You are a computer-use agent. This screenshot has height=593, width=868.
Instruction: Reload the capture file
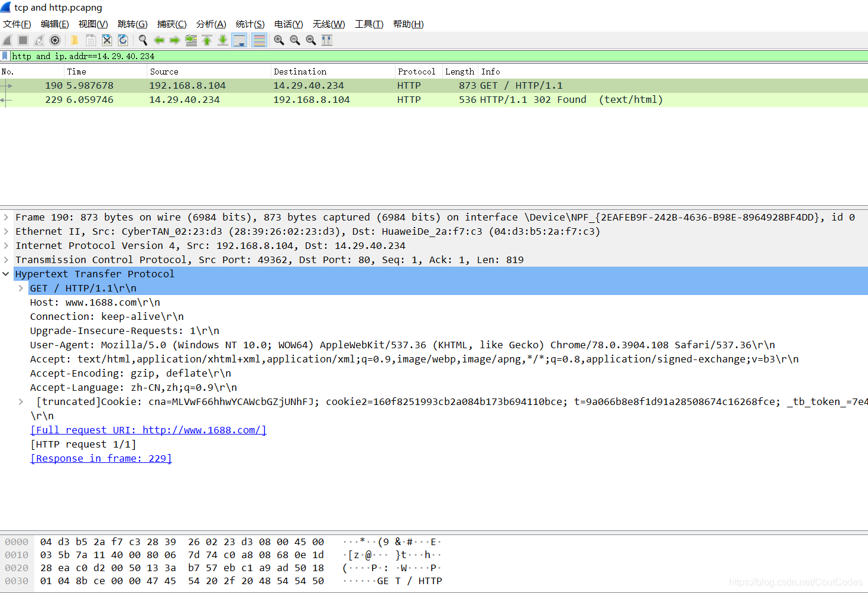tap(123, 40)
